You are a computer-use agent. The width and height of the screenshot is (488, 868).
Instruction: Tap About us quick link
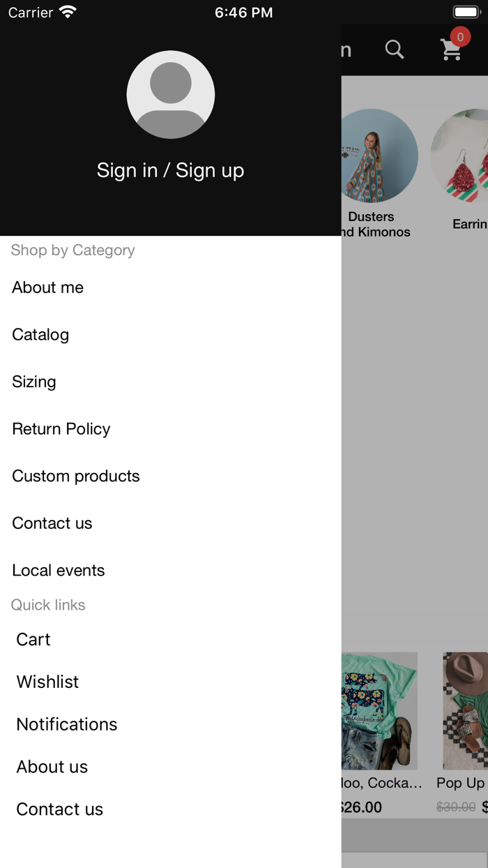click(x=52, y=767)
